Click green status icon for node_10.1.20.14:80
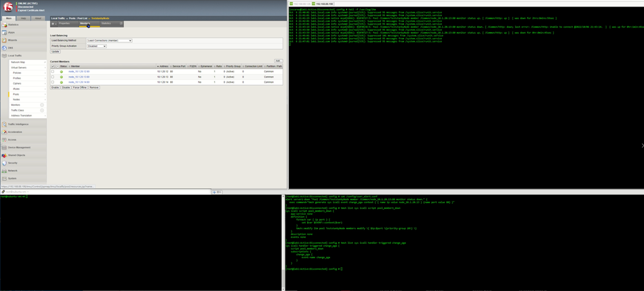This screenshot has width=644, height=291. pos(62,82)
